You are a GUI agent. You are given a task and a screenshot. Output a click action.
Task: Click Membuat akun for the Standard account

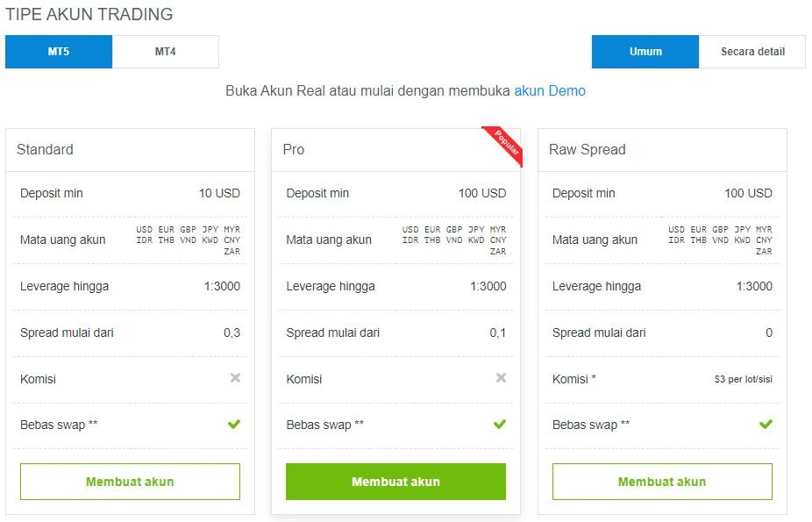point(130,482)
